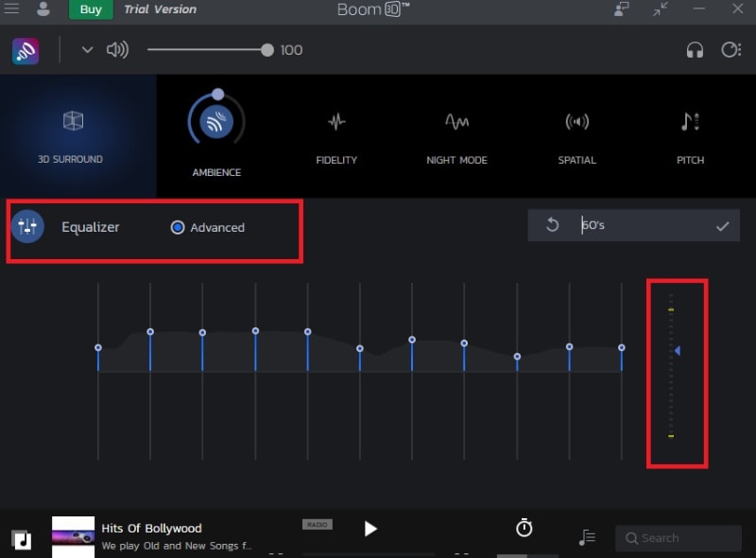The height and width of the screenshot is (558, 756).
Task: Open the sleep timer icon
Action: tap(524, 528)
